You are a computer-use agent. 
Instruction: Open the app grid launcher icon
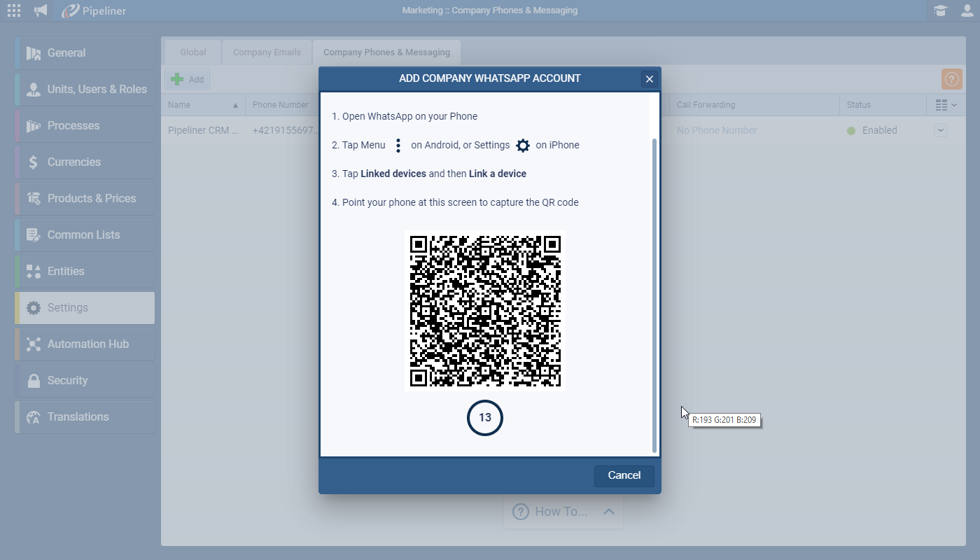click(13, 10)
